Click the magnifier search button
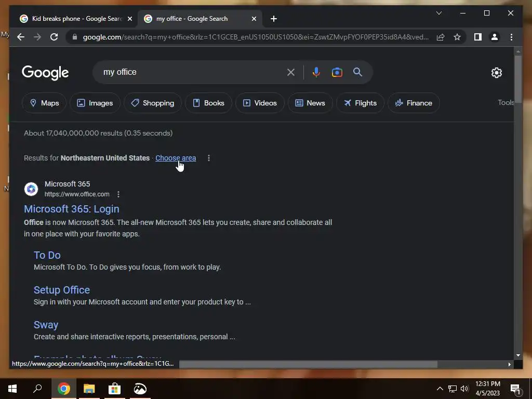532x399 pixels. click(357, 72)
